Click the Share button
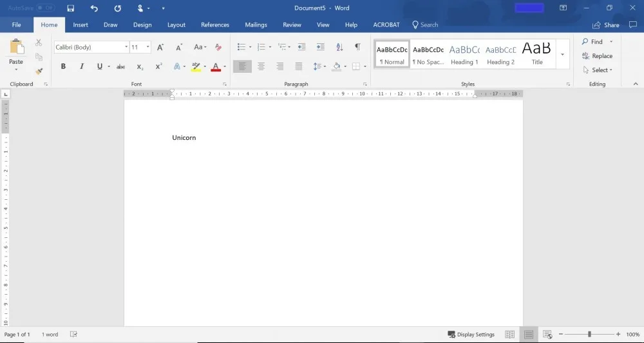Image resolution: width=644 pixels, height=343 pixels. tap(606, 25)
